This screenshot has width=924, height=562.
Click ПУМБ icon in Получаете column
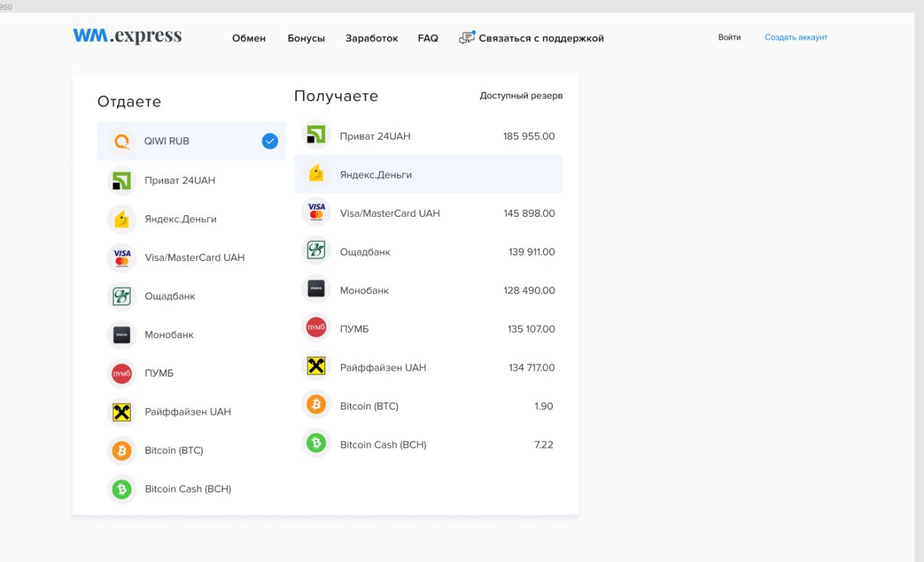(x=316, y=329)
